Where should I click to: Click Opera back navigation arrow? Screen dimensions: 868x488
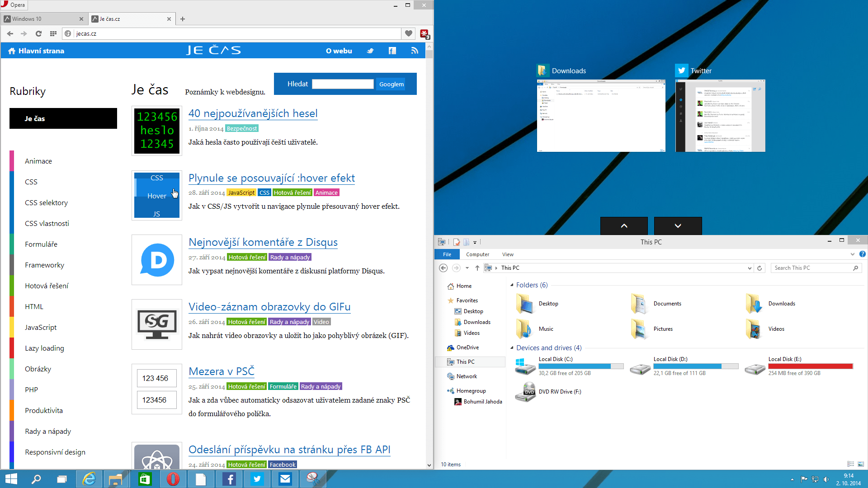click(10, 33)
